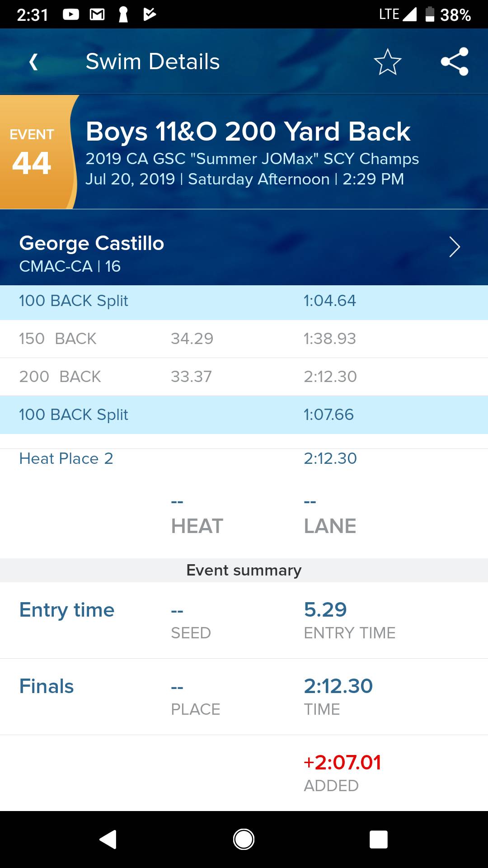Select the first 100 BACK Split row
Viewport: 488px width, 868px height.
244,301
